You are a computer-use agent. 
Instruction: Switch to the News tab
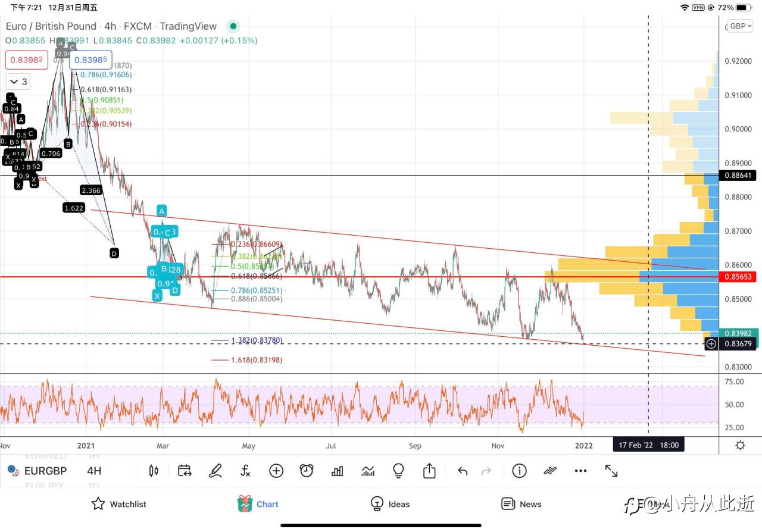[521, 504]
